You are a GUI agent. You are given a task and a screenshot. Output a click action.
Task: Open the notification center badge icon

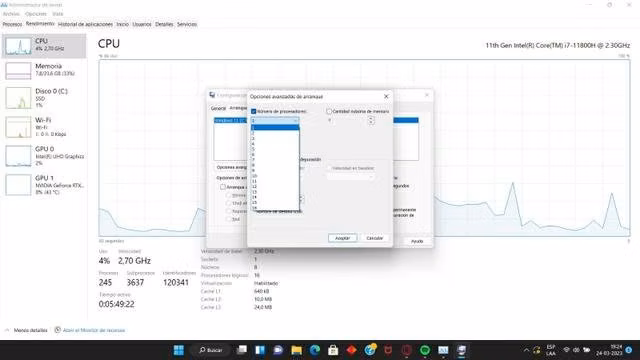point(629,350)
